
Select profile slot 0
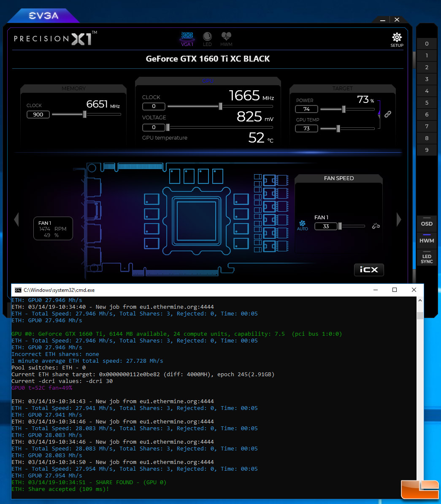[427, 44]
